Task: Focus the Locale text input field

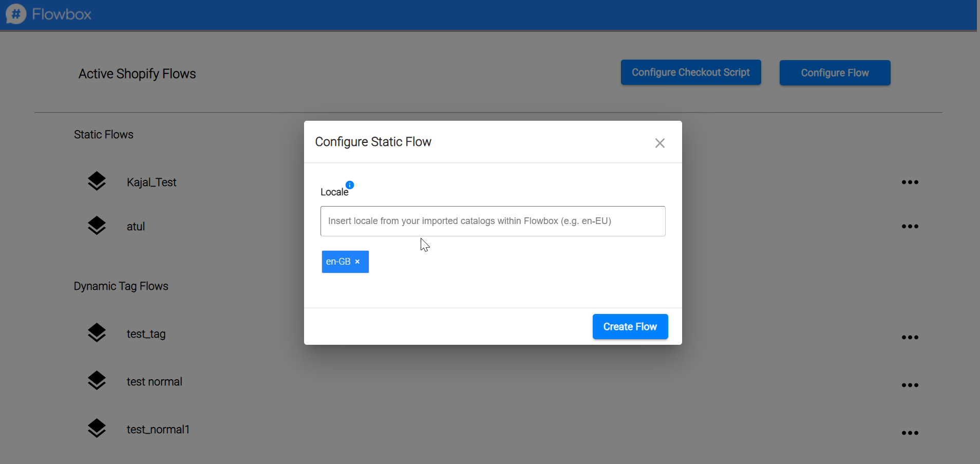Action: coord(493,221)
